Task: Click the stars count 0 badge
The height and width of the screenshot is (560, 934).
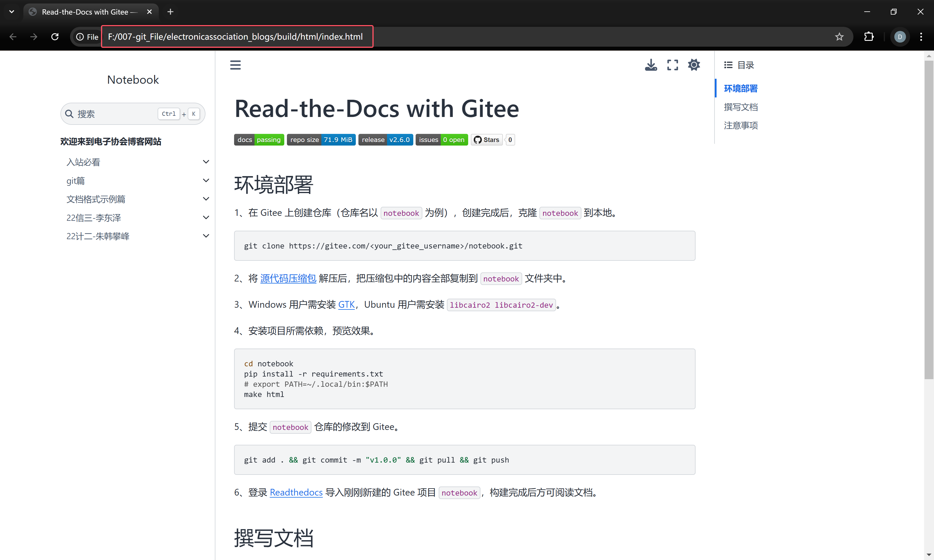Action: pyautogui.click(x=510, y=140)
